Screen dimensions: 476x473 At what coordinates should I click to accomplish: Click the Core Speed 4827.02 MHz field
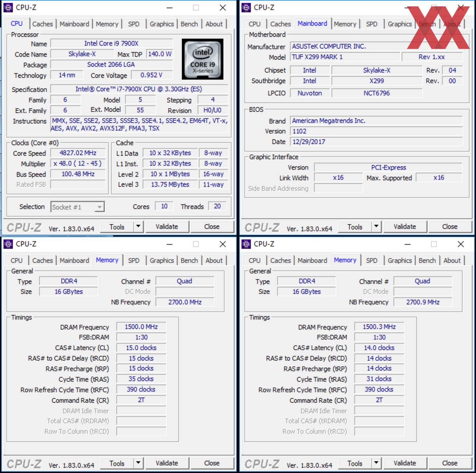click(78, 153)
